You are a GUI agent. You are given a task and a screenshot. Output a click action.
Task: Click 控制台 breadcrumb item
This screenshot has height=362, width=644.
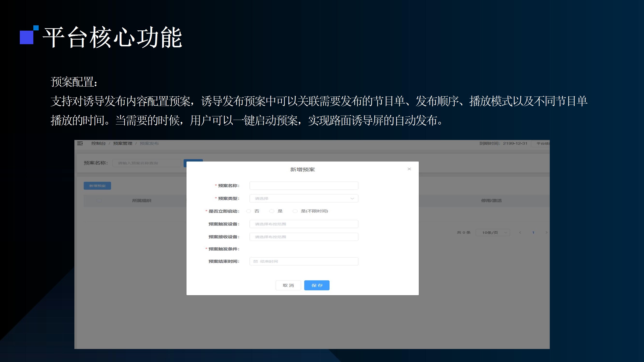tap(98, 143)
